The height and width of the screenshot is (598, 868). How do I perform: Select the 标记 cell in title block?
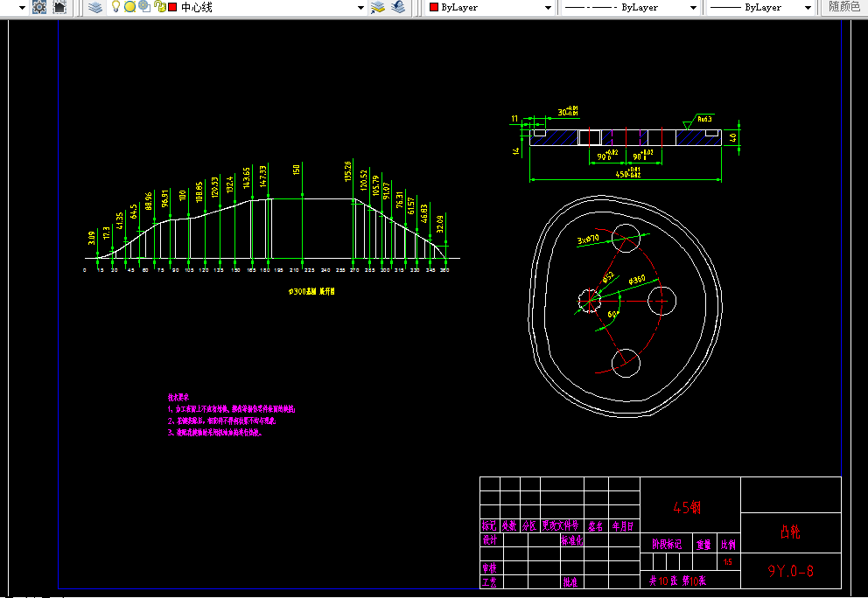click(x=489, y=526)
